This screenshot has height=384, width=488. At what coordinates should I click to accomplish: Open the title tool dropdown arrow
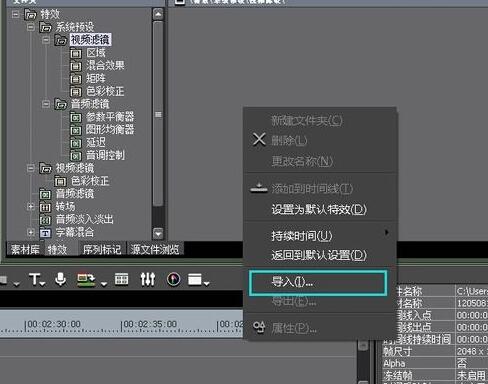(x=43, y=284)
